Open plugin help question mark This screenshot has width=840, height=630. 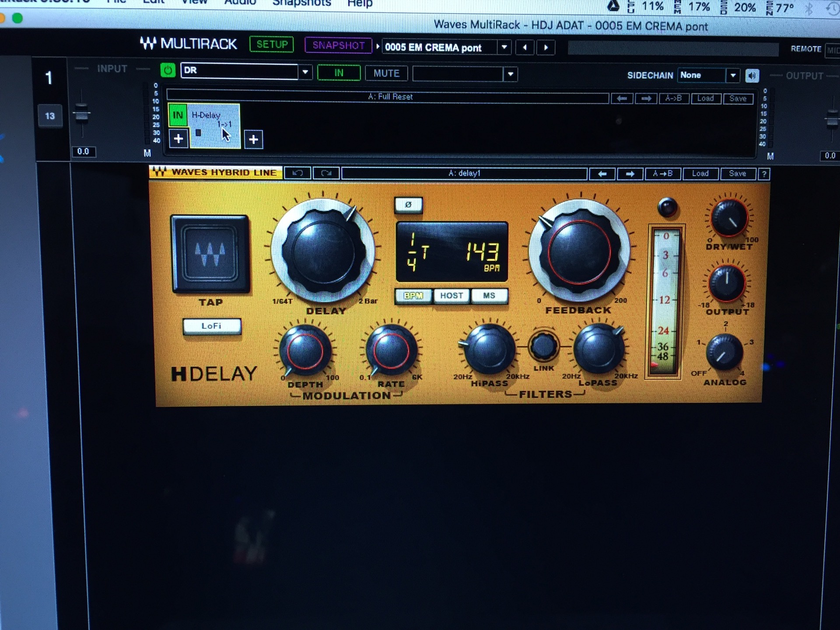764,174
